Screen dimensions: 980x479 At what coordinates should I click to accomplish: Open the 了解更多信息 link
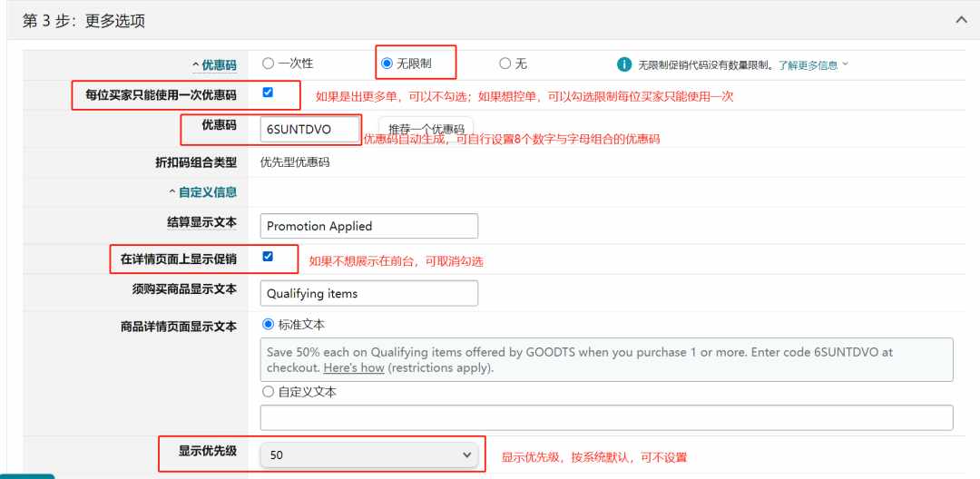[x=808, y=65]
